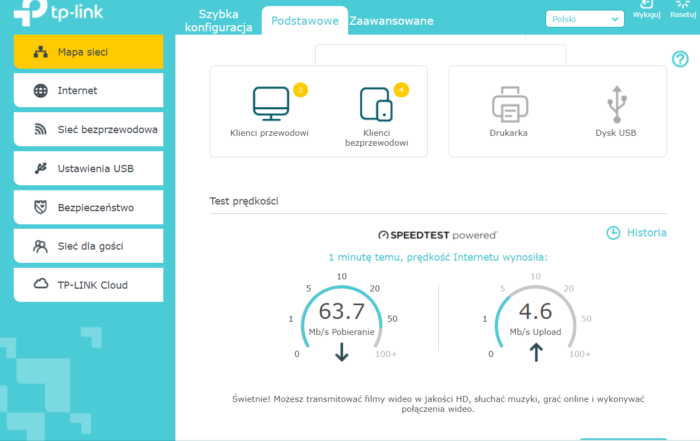Image resolution: width=700 pixels, height=441 pixels.
Task: Click the help question mark icon
Action: [x=680, y=60]
